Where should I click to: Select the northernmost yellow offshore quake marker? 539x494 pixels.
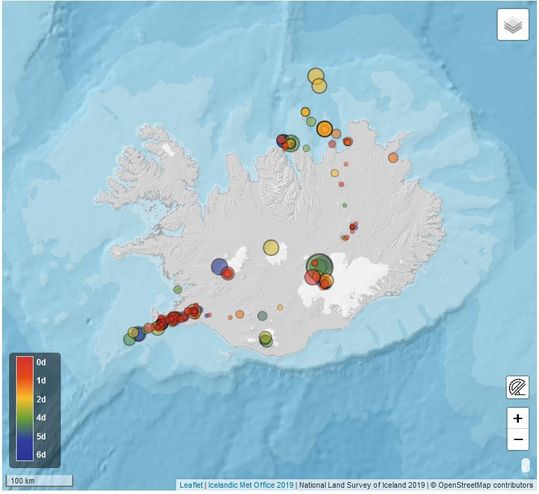[316, 76]
